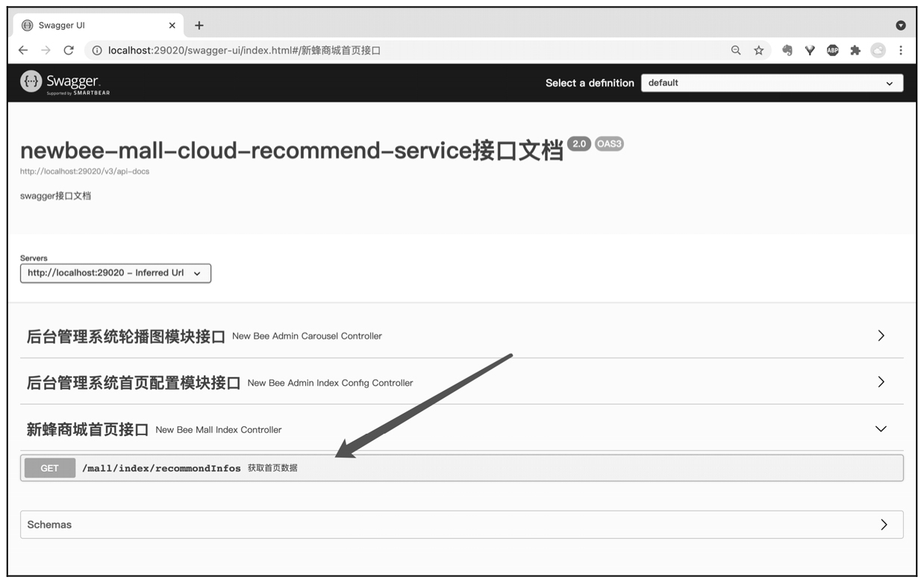Screen dimensions: 924x583
Task: Expand the 后台管理系统轮播图模块接口 section
Action: (x=881, y=336)
